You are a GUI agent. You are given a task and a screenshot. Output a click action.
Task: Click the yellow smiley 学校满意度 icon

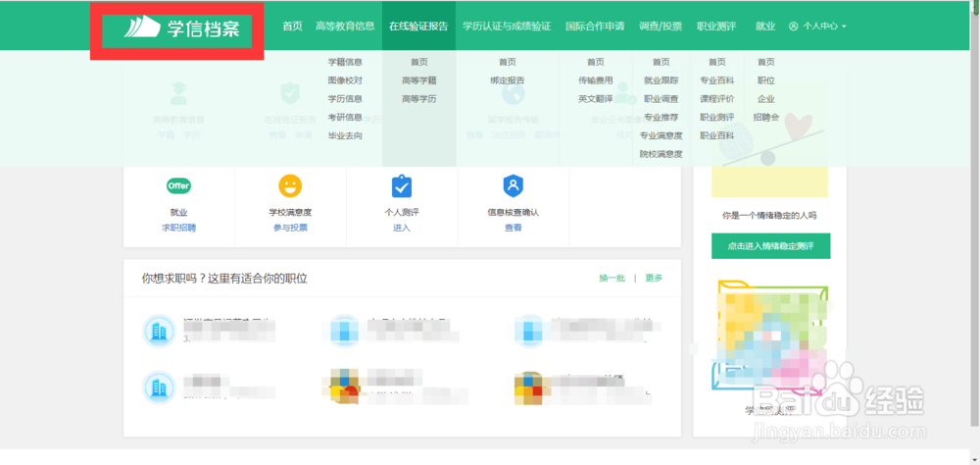click(290, 185)
